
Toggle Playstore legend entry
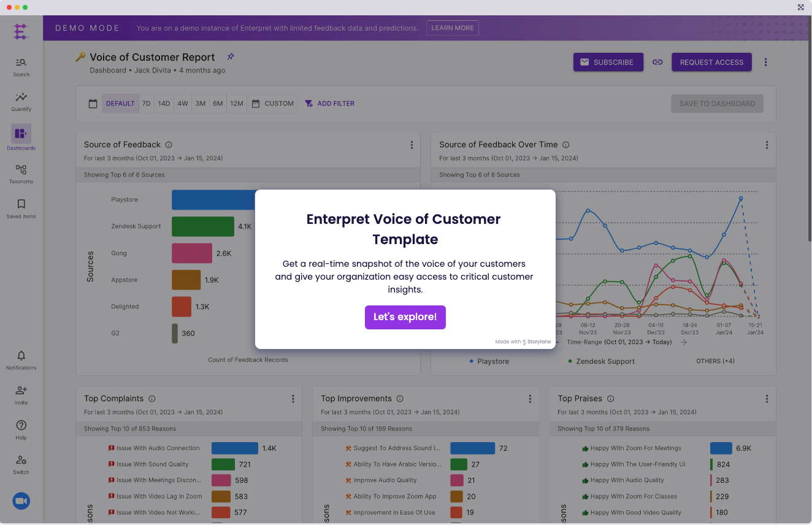coord(489,361)
